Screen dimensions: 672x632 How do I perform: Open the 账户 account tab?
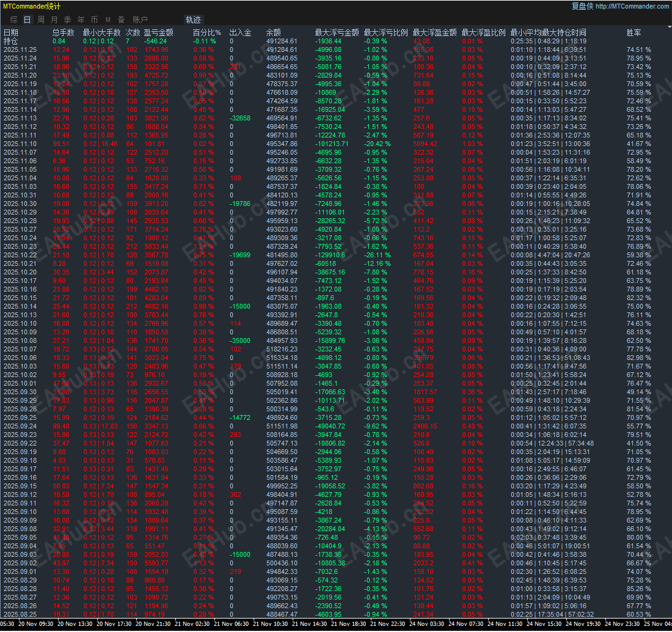pos(140,20)
